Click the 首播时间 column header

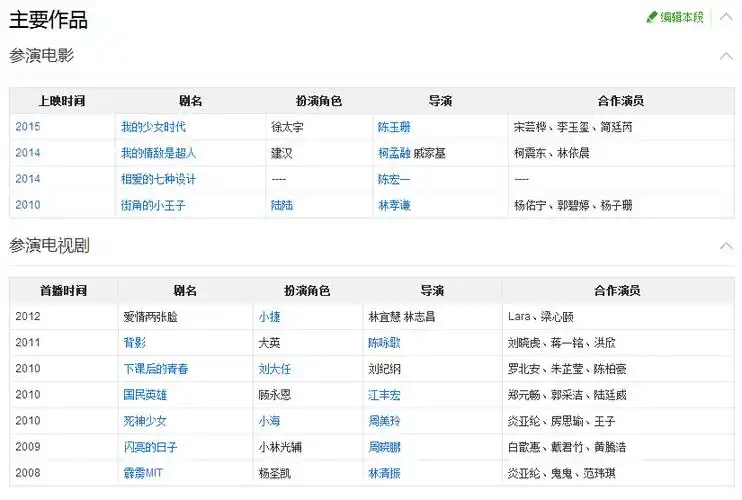click(63, 291)
